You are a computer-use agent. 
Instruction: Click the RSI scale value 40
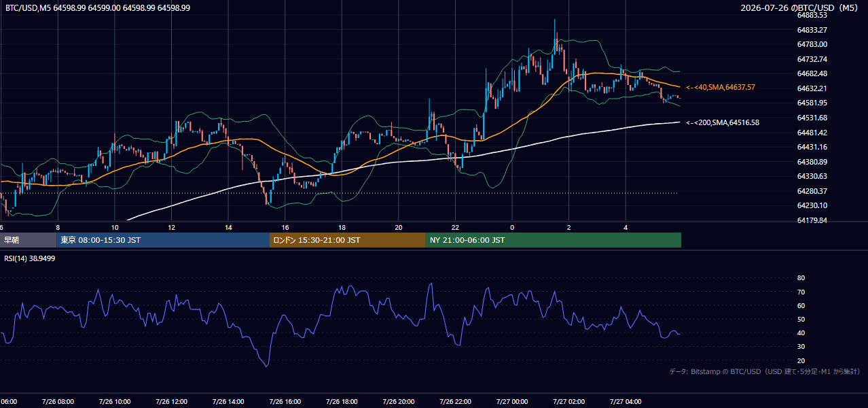pyautogui.click(x=801, y=333)
